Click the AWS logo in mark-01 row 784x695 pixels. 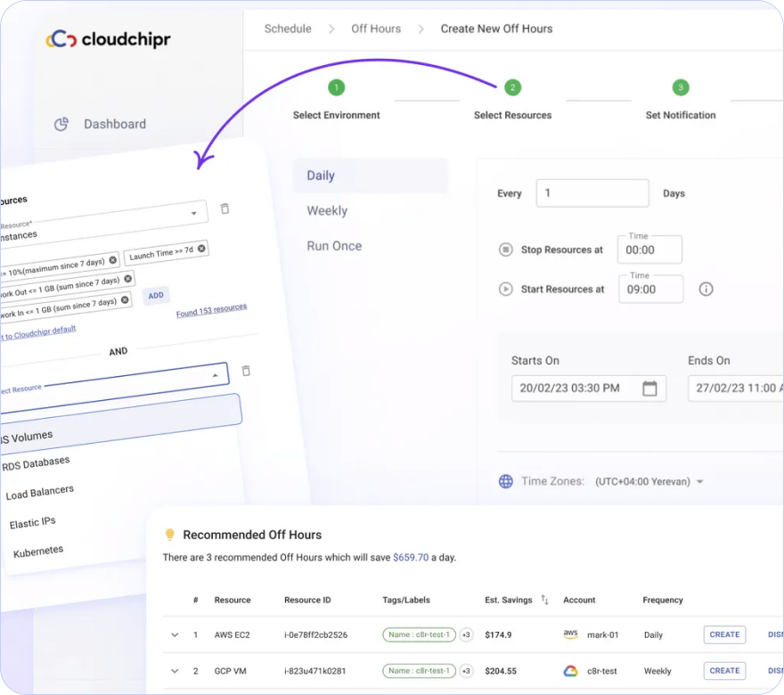pos(570,634)
